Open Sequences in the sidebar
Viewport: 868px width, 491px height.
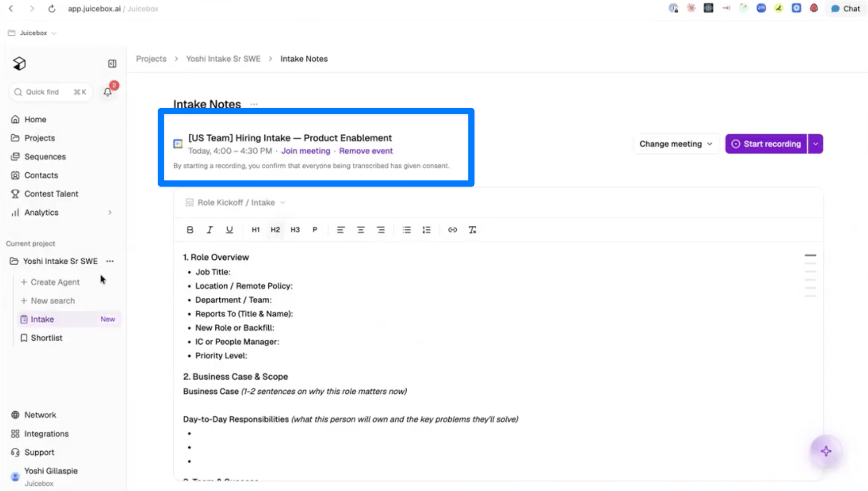[45, 157]
